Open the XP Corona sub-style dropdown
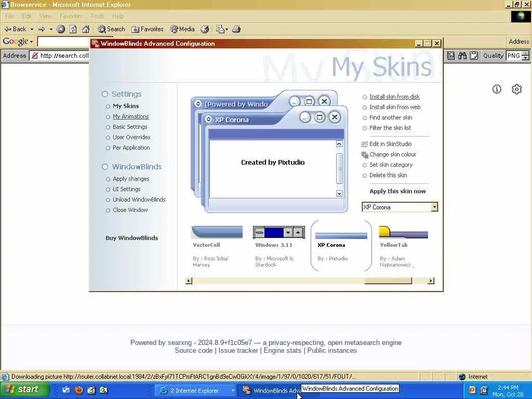 pos(434,207)
